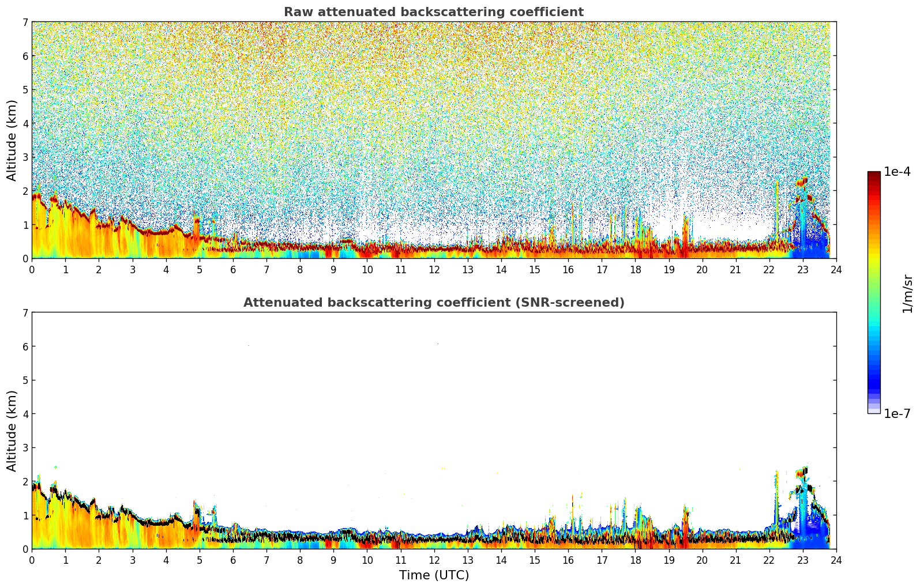The width and height of the screenshot is (920, 588).
Task: Click altitude tick '2' on the SNR-screened plot
Action: coord(25,482)
